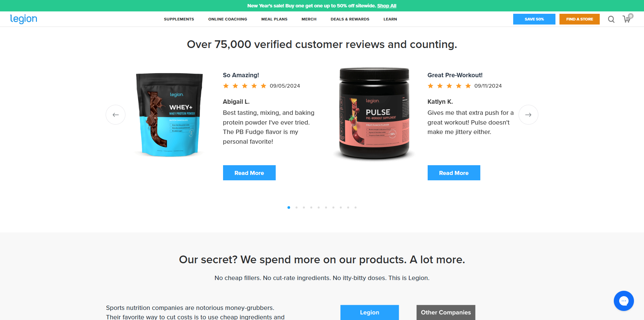Open the shopping cart icon
The width and height of the screenshot is (644, 320).
(x=627, y=19)
